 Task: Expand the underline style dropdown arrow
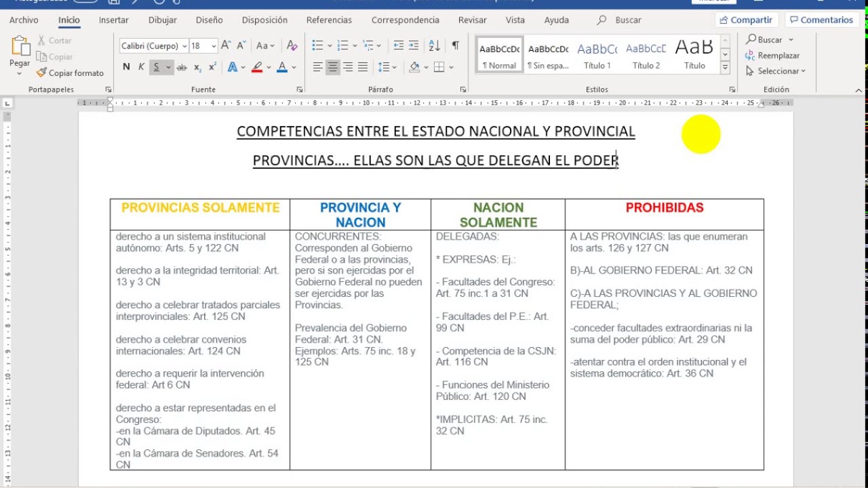pyautogui.click(x=169, y=67)
